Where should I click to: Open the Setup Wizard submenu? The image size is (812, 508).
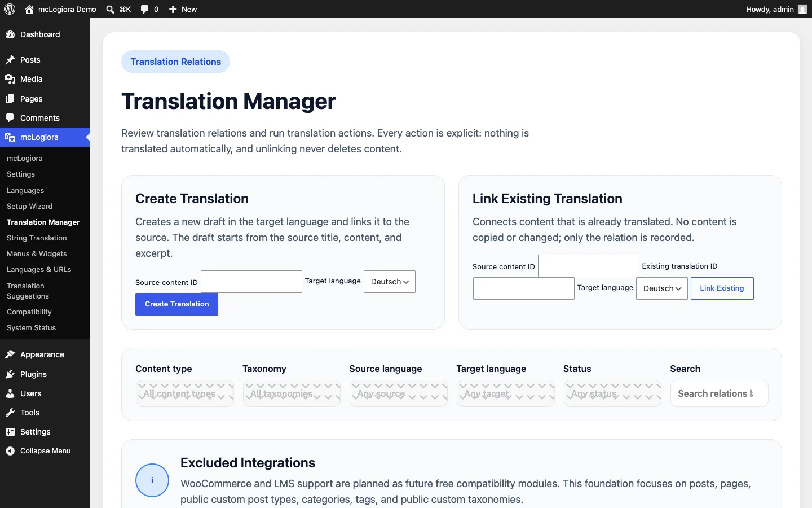[x=30, y=207]
